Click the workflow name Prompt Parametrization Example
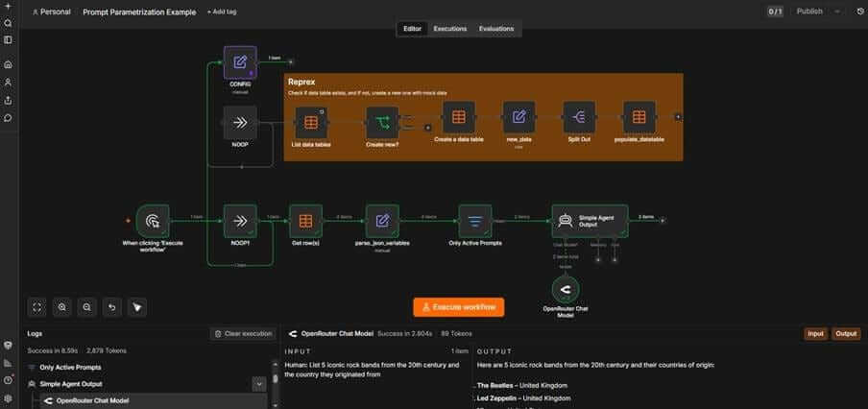This screenshot has width=868, height=409. click(139, 12)
